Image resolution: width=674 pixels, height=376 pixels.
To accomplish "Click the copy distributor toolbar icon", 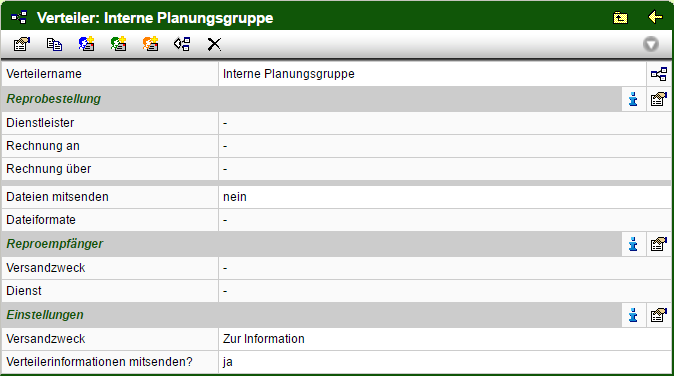I will pos(54,44).
